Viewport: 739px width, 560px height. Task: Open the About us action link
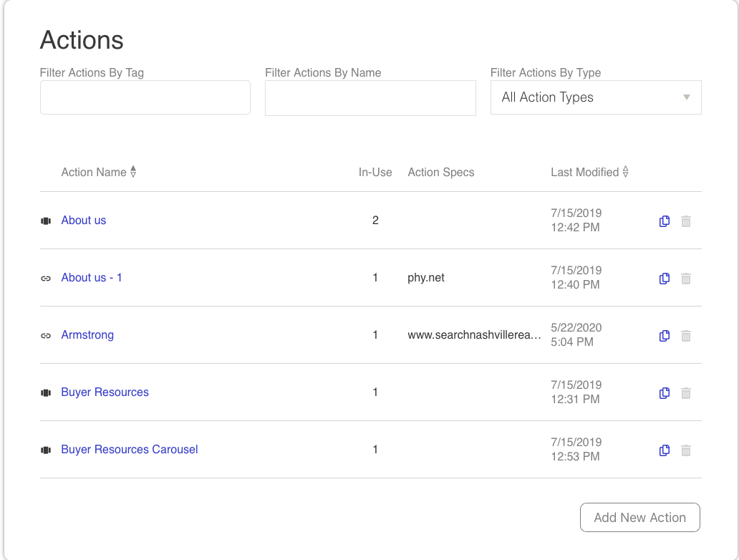click(84, 221)
